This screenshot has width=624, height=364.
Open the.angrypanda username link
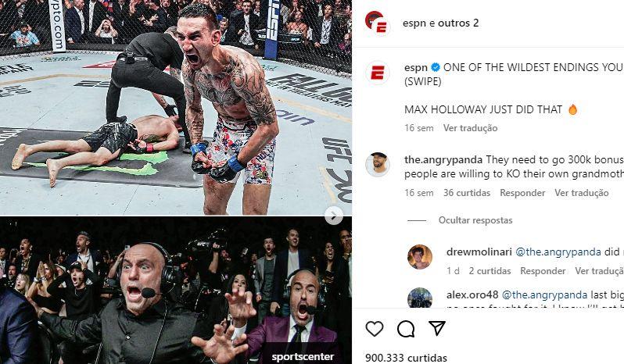point(443,160)
